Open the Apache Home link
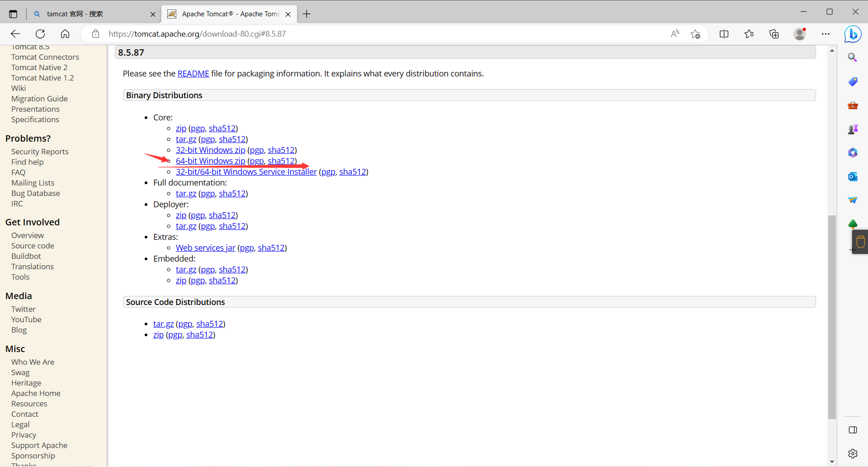 (x=36, y=393)
